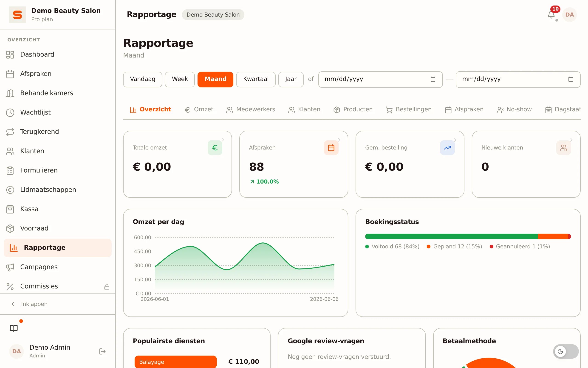Select the Kwartaal period button
588x368 pixels.
point(256,79)
